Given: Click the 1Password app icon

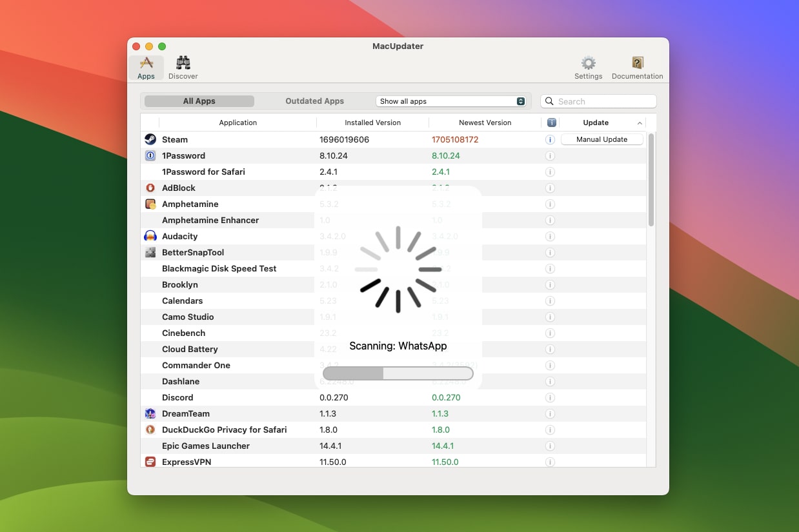Looking at the screenshot, I should click(x=150, y=155).
